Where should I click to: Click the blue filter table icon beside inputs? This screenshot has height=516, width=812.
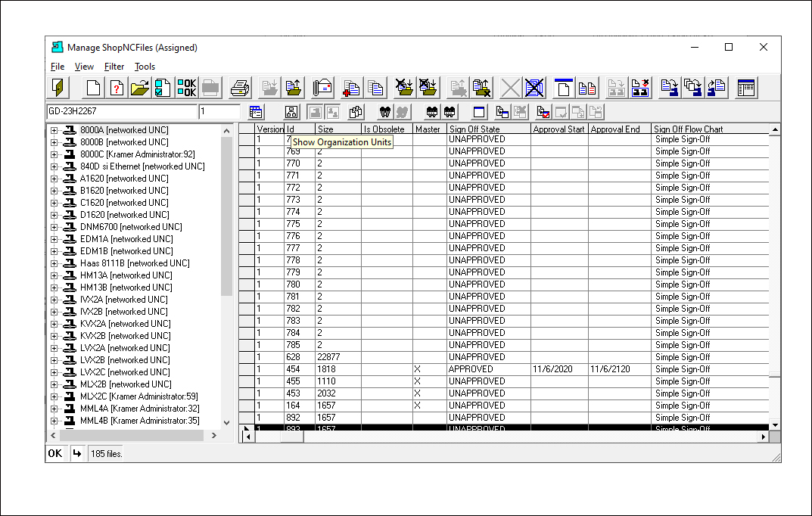coord(256,112)
